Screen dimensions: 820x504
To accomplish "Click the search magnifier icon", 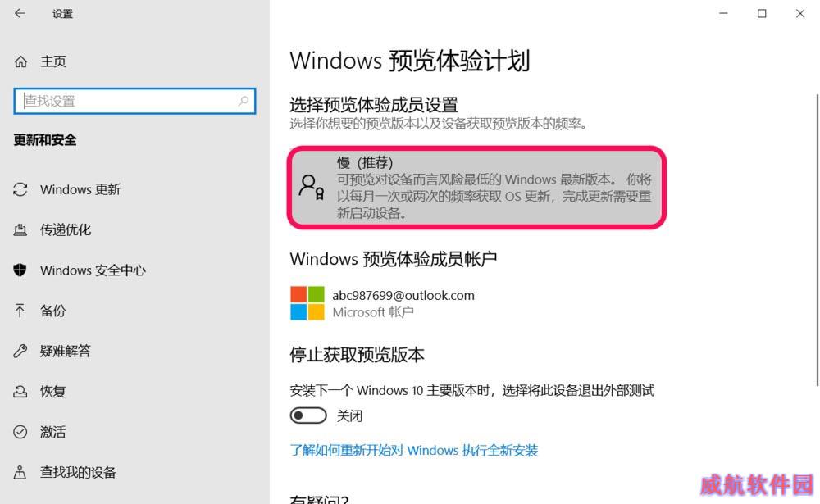I will pos(244,101).
